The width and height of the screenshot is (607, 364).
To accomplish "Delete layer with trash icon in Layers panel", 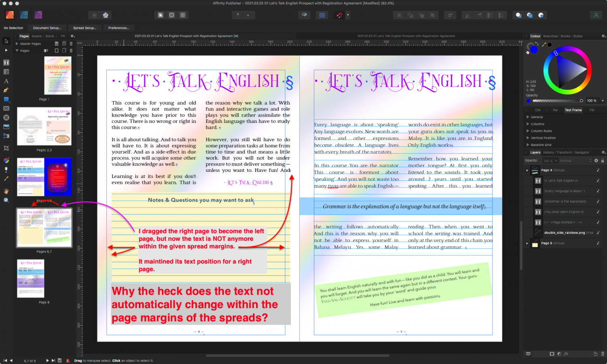I will [x=603, y=354].
